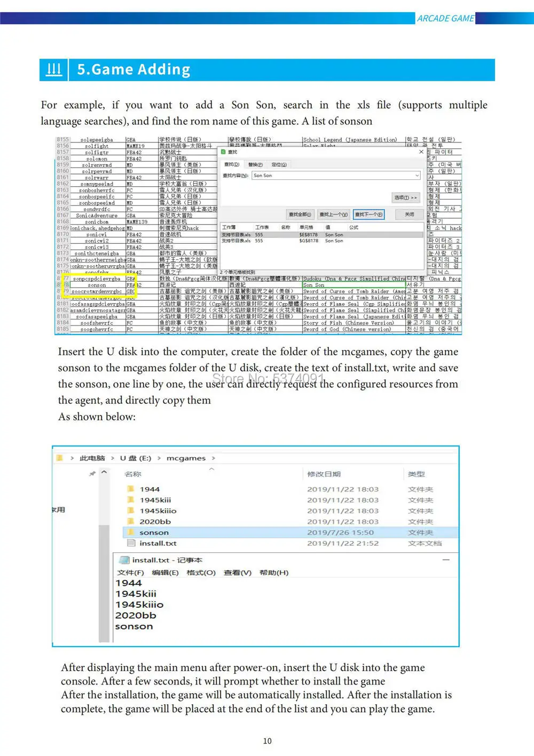Click the 公式 results column header

[354, 227]
